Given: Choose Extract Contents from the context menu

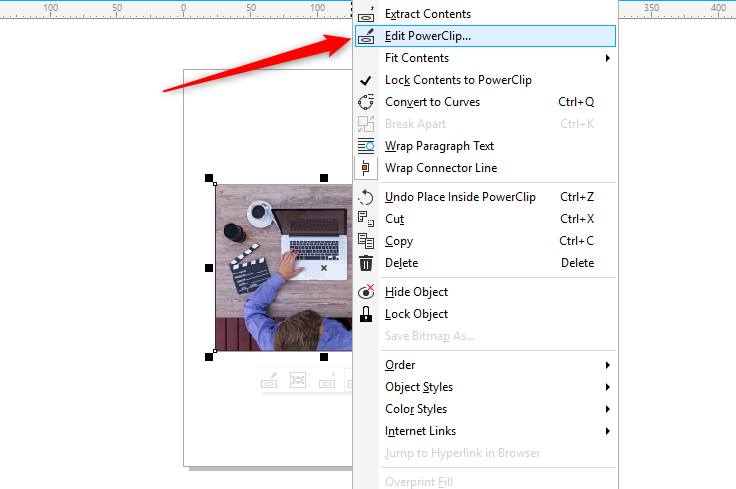Looking at the screenshot, I should [x=485, y=14].
